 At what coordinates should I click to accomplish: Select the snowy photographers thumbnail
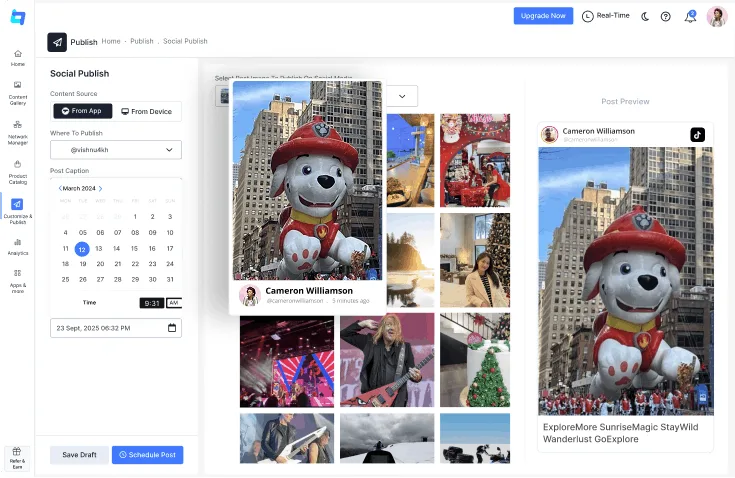click(x=475, y=438)
